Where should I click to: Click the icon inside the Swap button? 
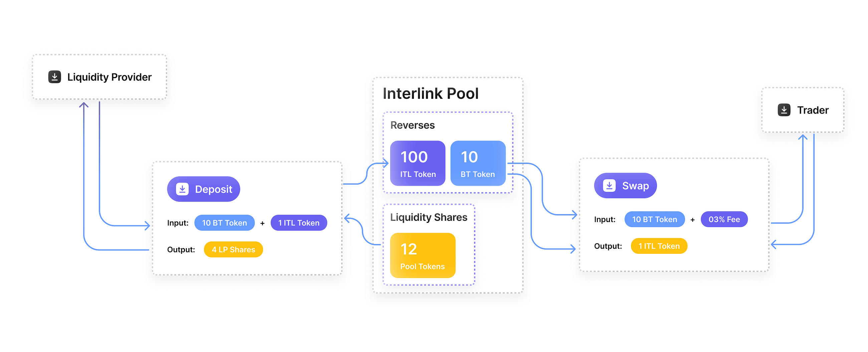coord(609,185)
